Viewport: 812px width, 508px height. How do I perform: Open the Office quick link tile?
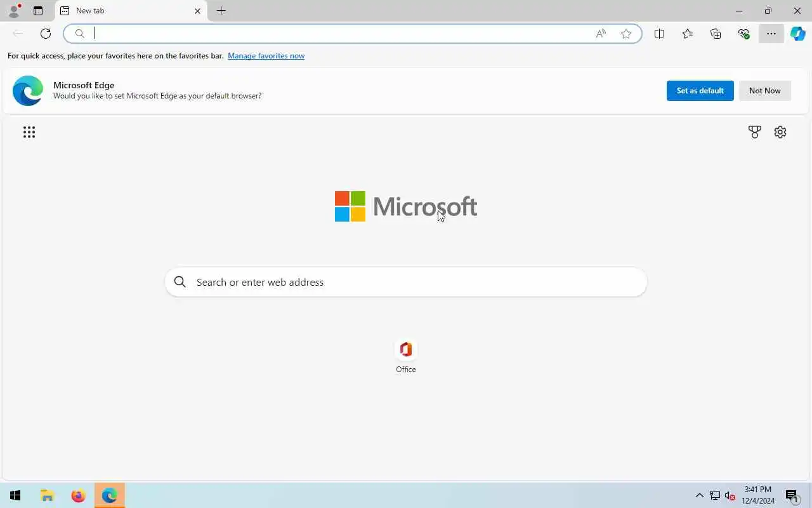(406, 356)
